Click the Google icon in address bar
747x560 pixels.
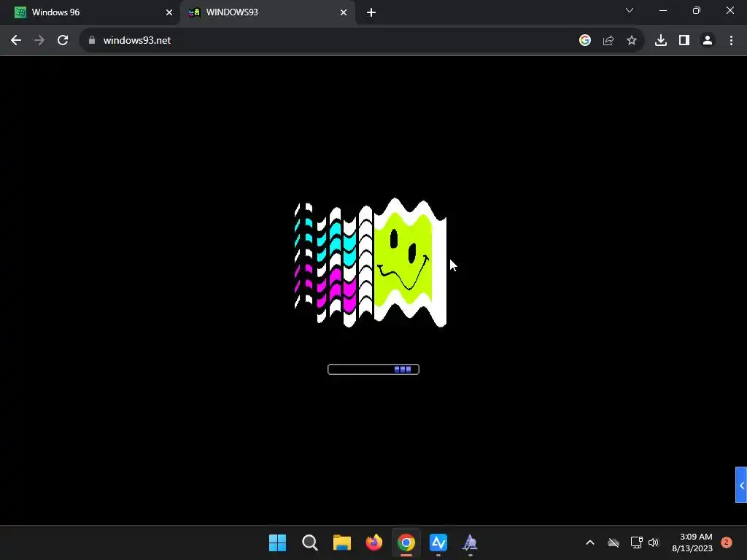[x=585, y=41]
